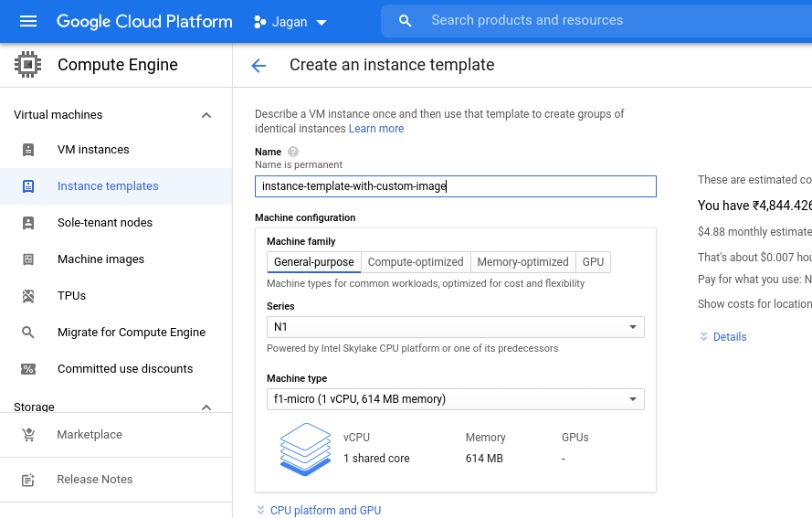The width and height of the screenshot is (812, 518).
Task: Open the hamburger navigation menu
Action: [x=28, y=21]
